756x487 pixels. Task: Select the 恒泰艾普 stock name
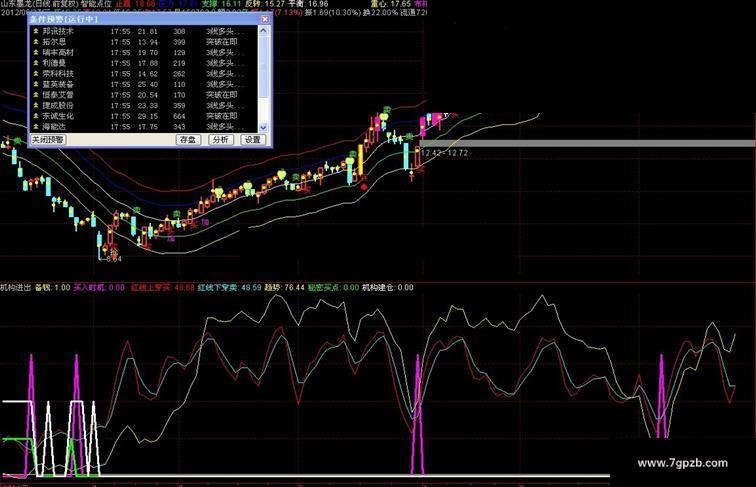58,95
